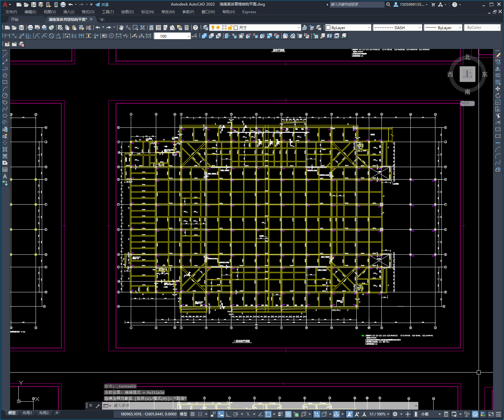
Task: Open the layer dropdown showing 尺寸
Action: point(255,28)
